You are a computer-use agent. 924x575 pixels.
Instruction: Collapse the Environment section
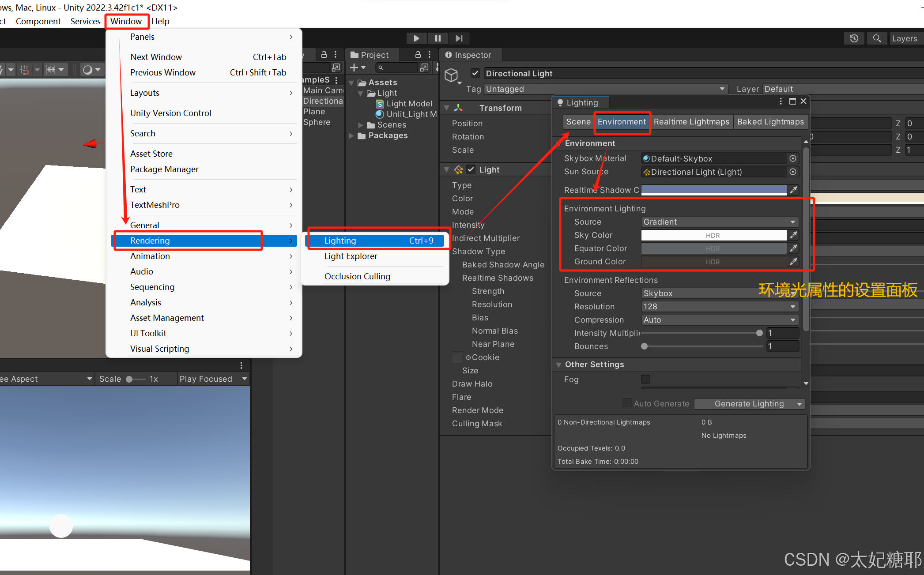[559, 143]
